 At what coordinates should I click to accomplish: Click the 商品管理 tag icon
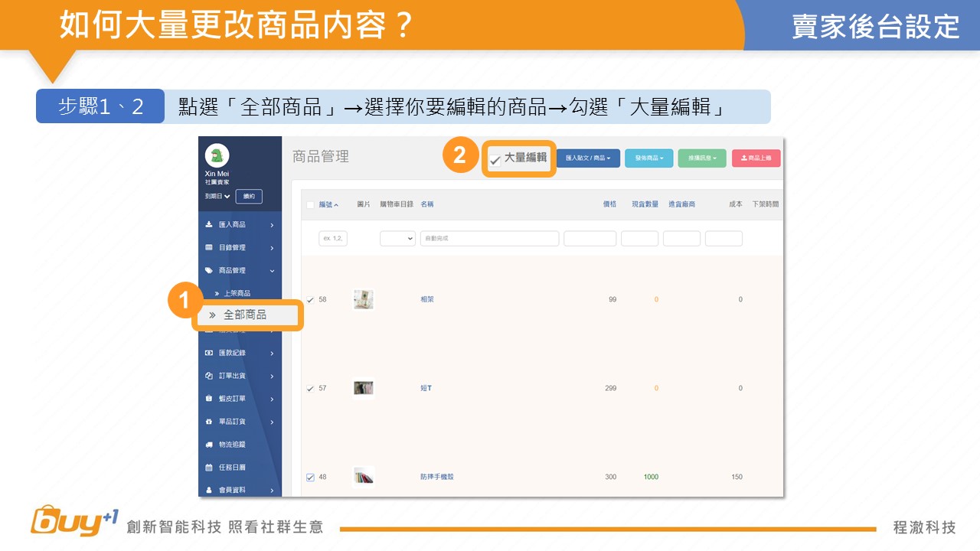pyautogui.click(x=209, y=271)
